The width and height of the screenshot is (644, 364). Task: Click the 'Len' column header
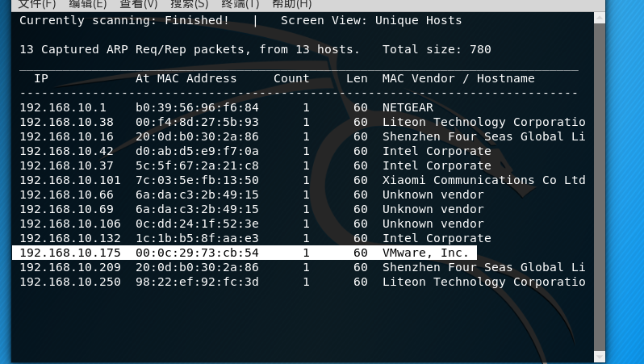pyautogui.click(x=357, y=78)
